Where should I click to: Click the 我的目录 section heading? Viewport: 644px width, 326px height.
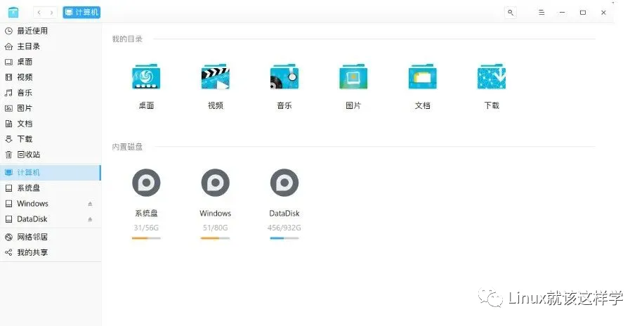click(127, 39)
